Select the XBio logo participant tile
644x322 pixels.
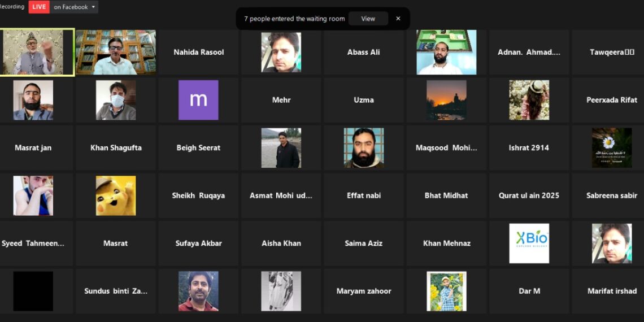click(x=529, y=243)
